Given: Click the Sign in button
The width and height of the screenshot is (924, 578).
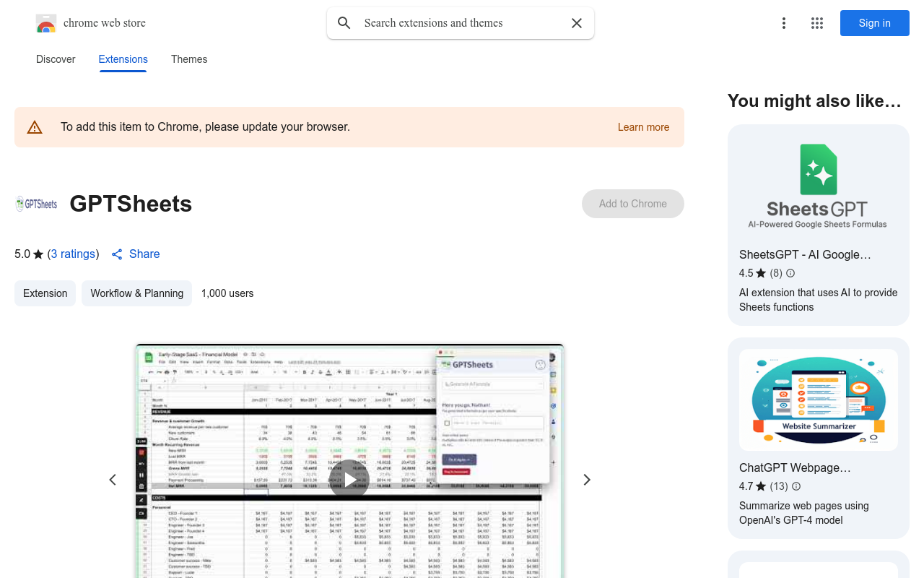Looking at the screenshot, I should tap(875, 23).
